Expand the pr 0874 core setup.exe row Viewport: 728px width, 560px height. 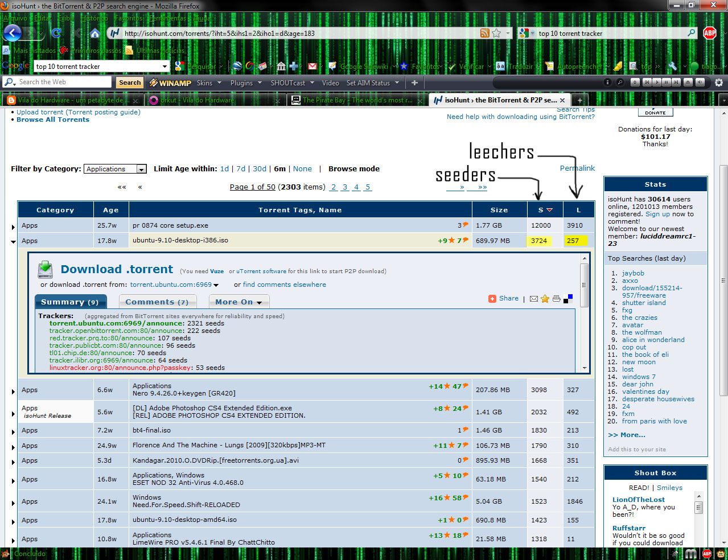13,227
